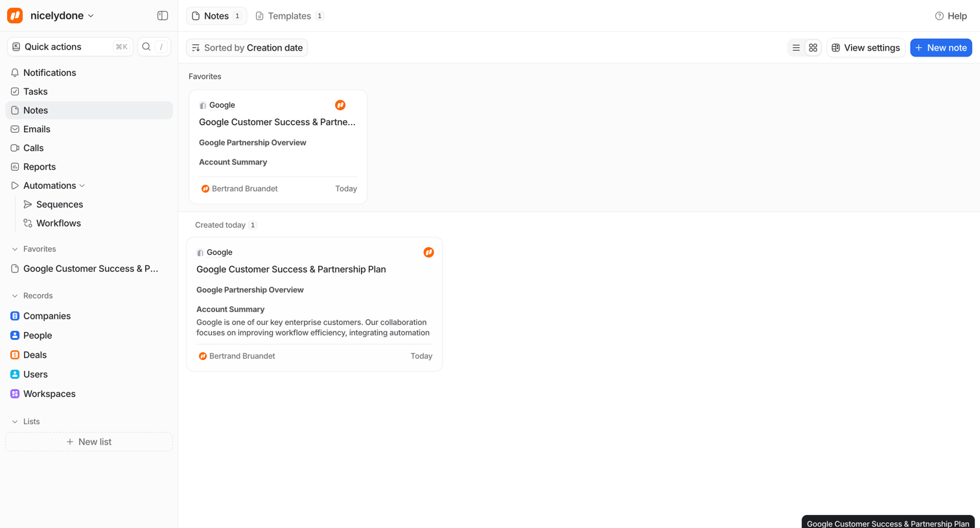Open Sequences under Automations
Screen dimensions: 980x528
click(x=96, y=204)
